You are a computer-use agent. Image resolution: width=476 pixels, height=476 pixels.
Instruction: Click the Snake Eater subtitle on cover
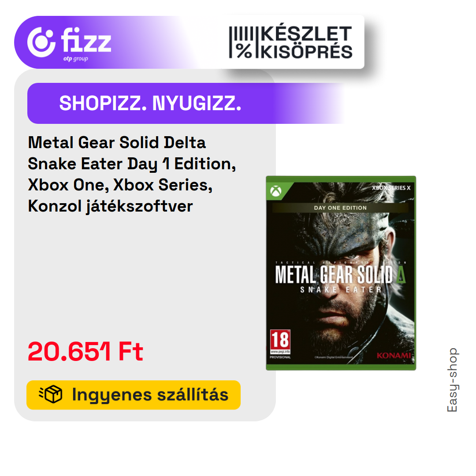click(x=341, y=290)
